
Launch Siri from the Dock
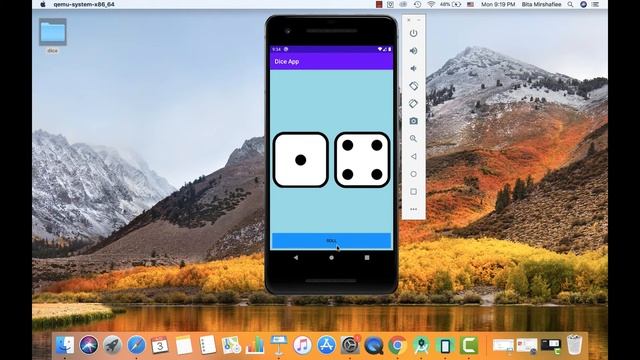point(89,345)
